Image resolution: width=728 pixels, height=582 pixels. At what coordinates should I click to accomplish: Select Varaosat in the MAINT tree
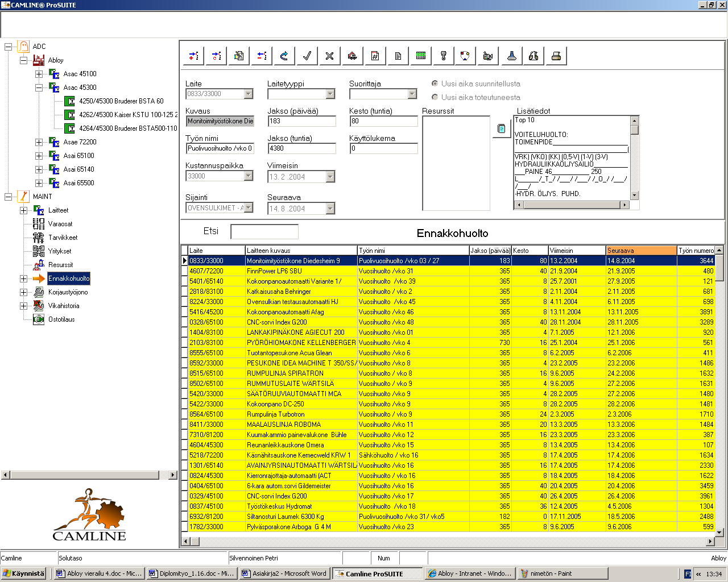pos(60,224)
